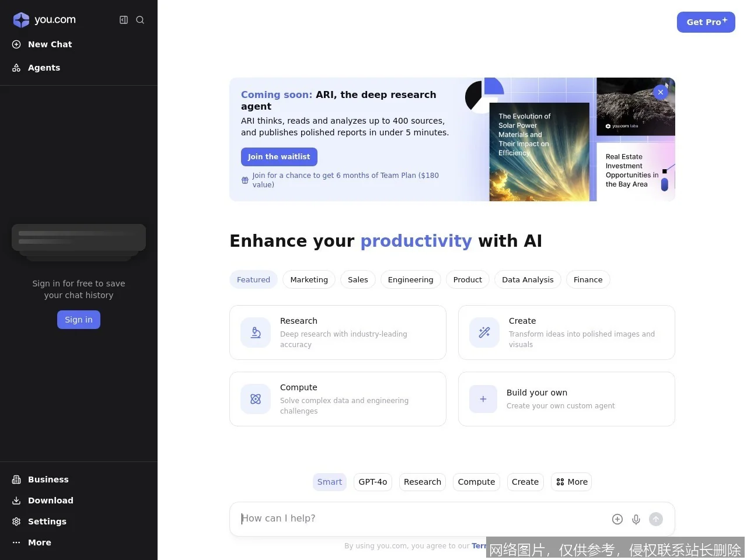Open the Engineering category tab
Image resolution: width=747 pixels, height=560 pixels.
pos(410,279)
